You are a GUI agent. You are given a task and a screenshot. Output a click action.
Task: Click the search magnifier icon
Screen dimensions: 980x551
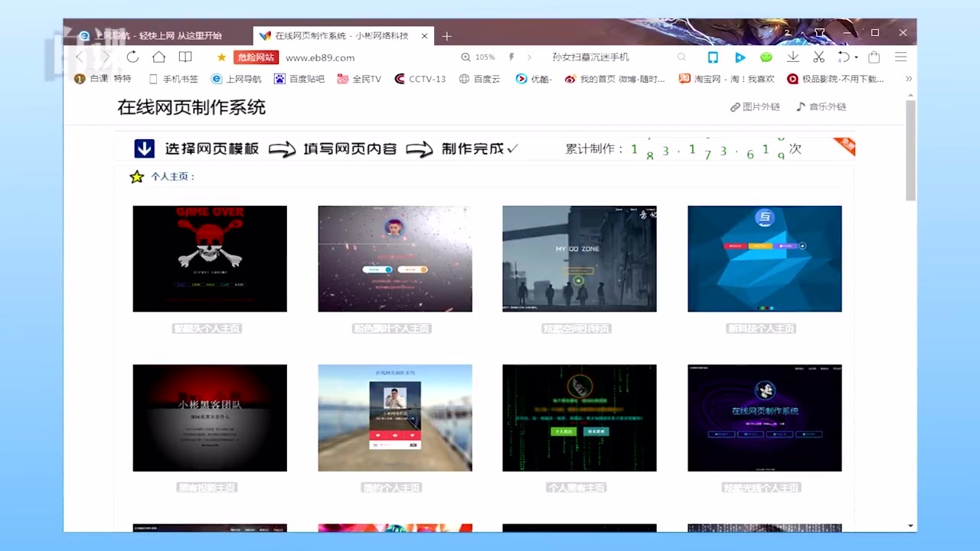[681, 57]
